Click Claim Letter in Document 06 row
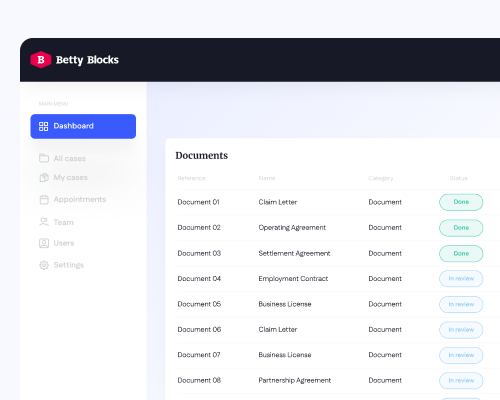Image resolution: width=500 pixels, height=400 pixels. (x=278, y=329)
